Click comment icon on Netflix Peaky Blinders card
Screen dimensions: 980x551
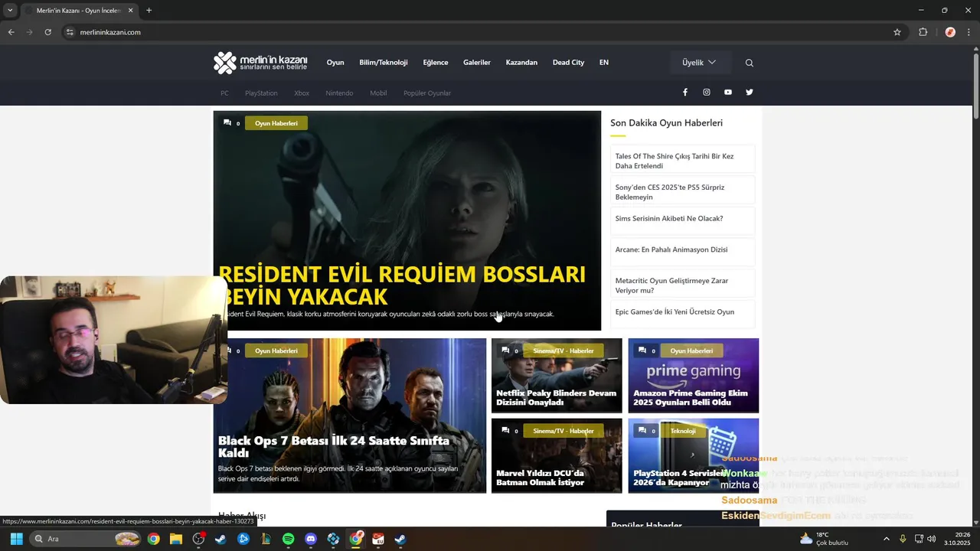(505, 350)
